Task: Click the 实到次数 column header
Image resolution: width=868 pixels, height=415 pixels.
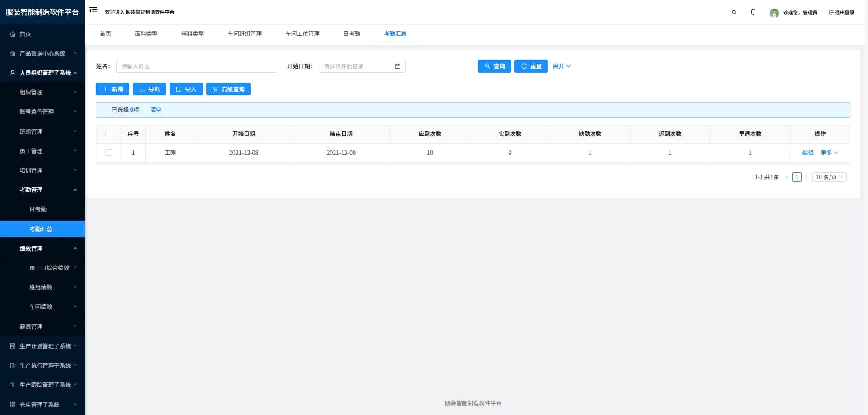Action: tap(510, 134)
